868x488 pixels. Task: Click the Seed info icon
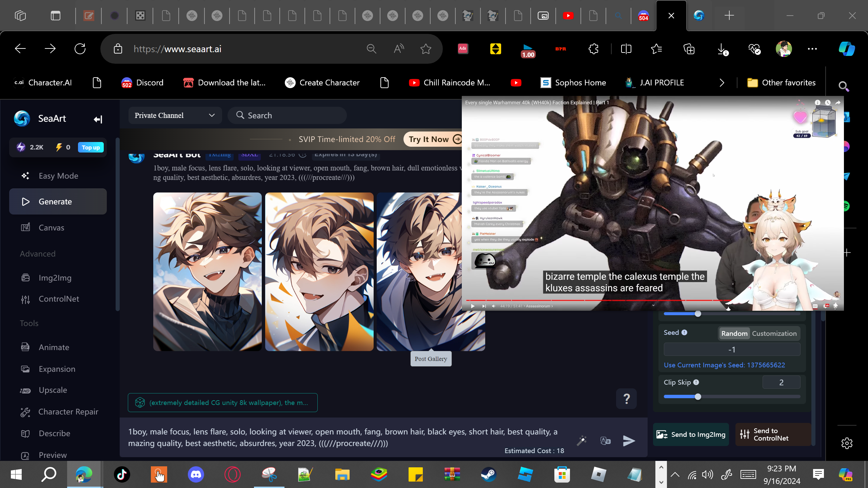(x=684, y=332)
